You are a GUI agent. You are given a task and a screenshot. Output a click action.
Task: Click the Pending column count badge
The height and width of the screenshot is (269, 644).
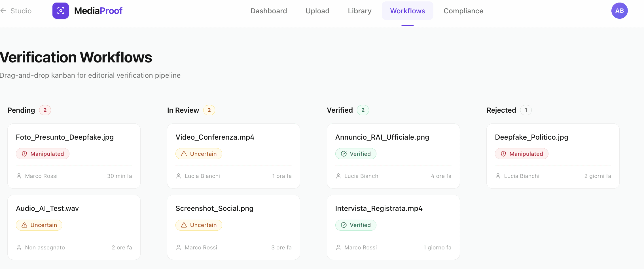pyautogui.click(x=45, y=110)
